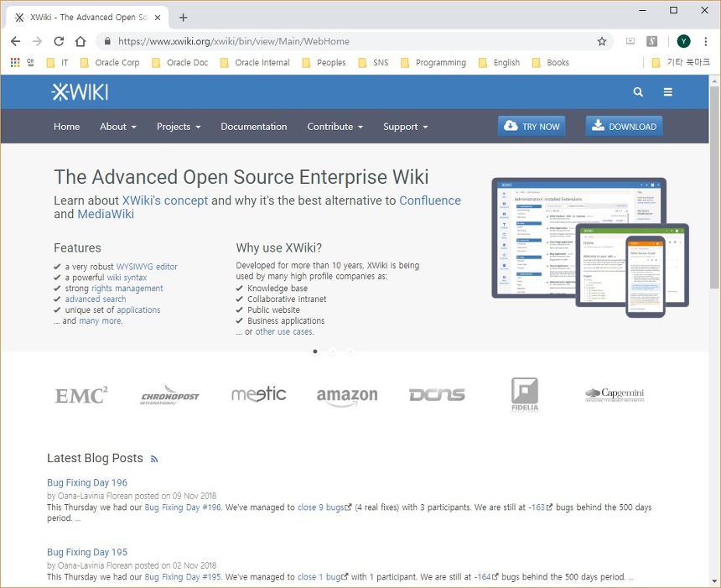
Task: Open the advanced search link
Action: tap(96, 299)
